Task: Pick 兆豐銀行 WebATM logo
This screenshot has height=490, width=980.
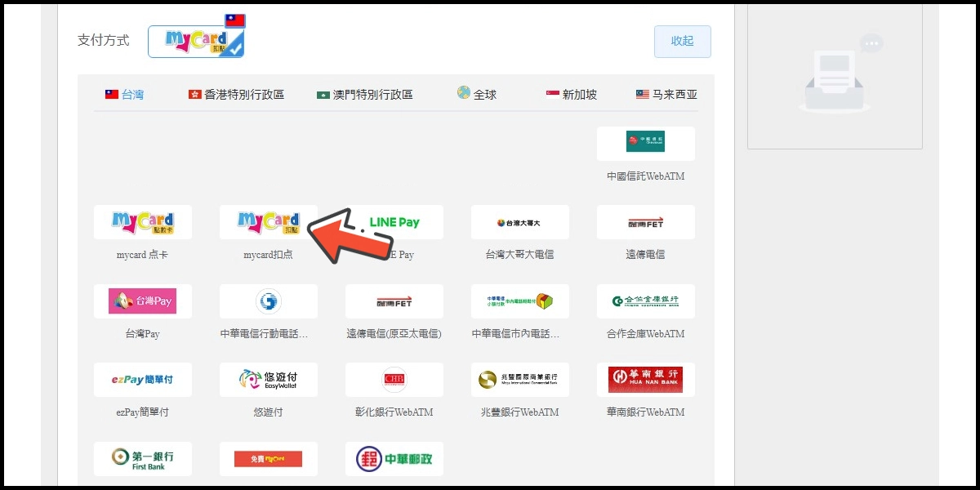Action: click(520, 380)
